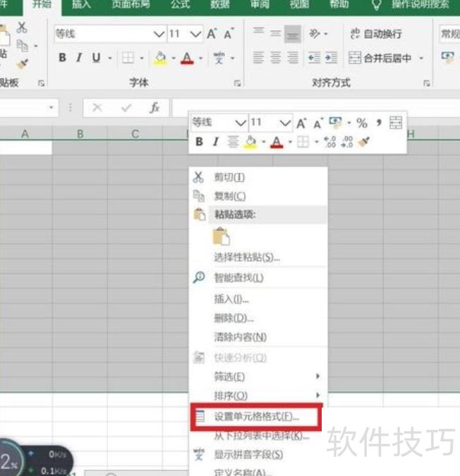The image size is (460, 476).
Task: Click mini toolbar percent style icon
Action: pyautogui.click(x=362, y=123)
